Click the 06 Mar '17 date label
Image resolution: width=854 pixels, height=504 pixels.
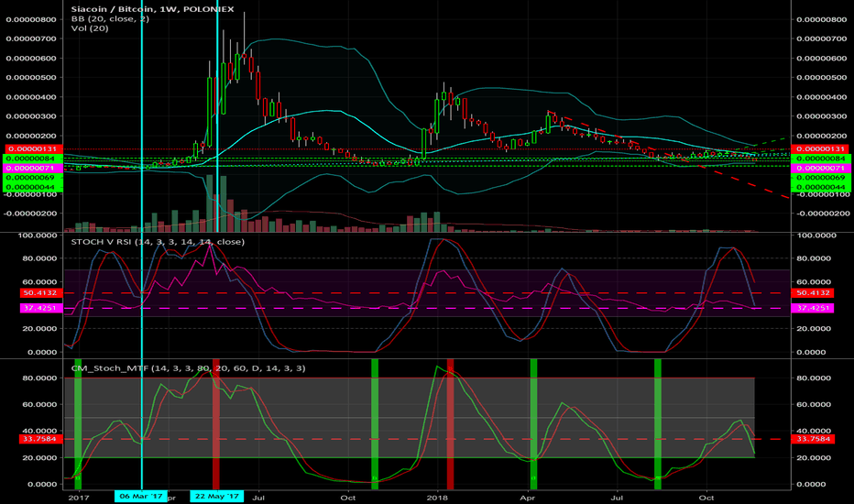141,497
